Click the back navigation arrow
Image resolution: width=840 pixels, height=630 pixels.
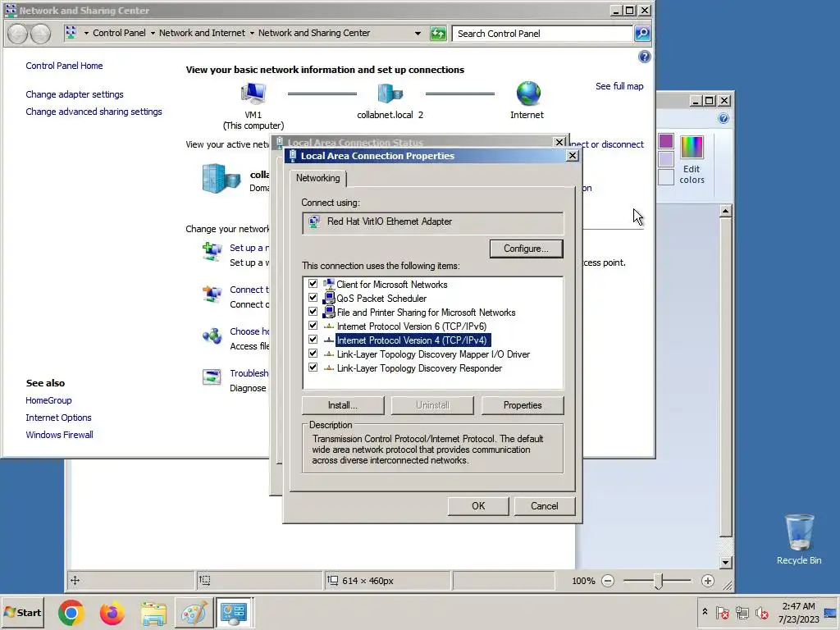click(x=18, y=34)
